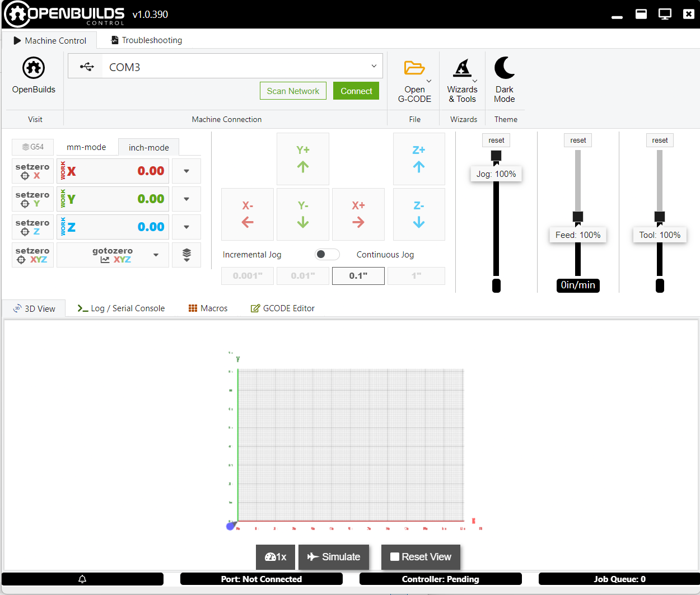Select 1" jog step size
Image resolution: width=700 pixels, height=595 pixels.
tap(416, 275)
